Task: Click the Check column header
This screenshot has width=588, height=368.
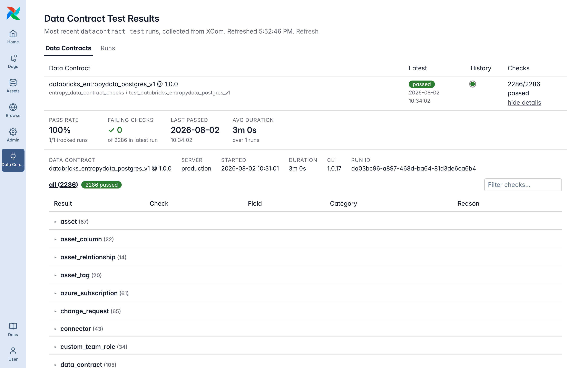Action: click(159, 203)
